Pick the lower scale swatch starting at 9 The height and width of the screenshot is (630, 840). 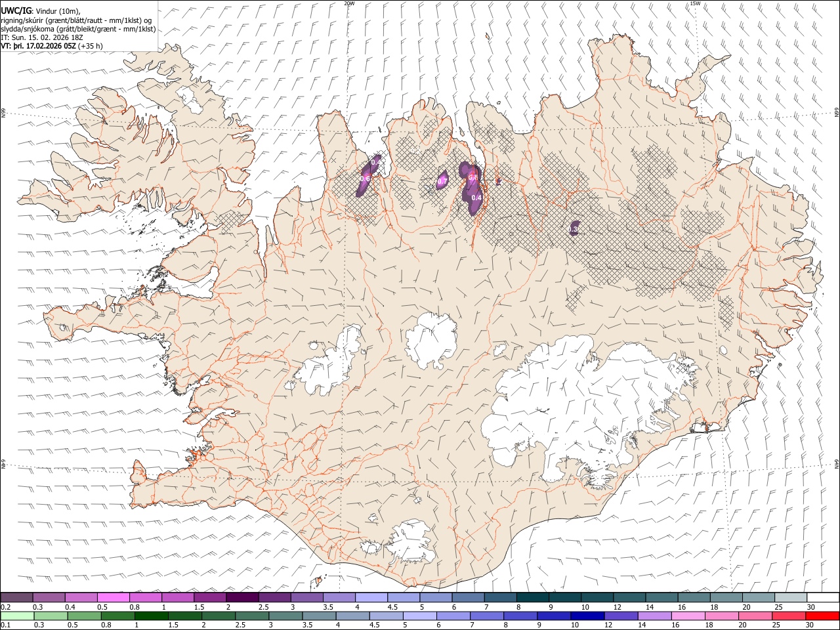click(554, 616)
